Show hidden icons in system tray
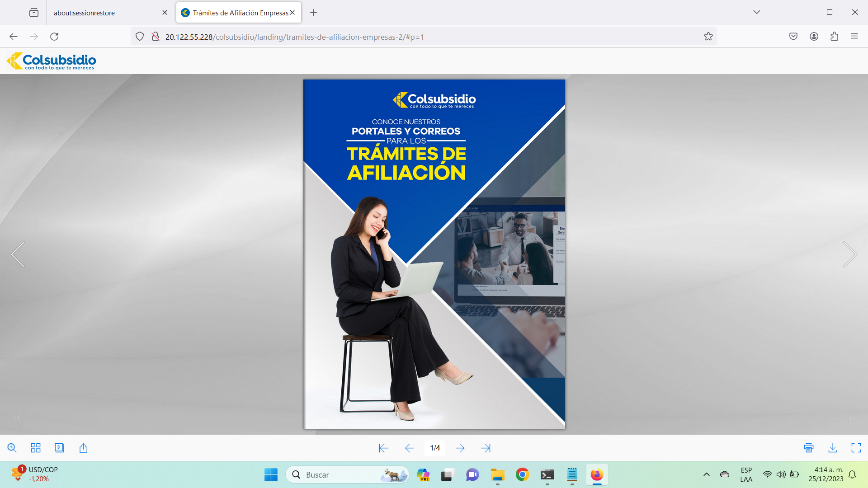868x488 pixels. pos(707,474)
